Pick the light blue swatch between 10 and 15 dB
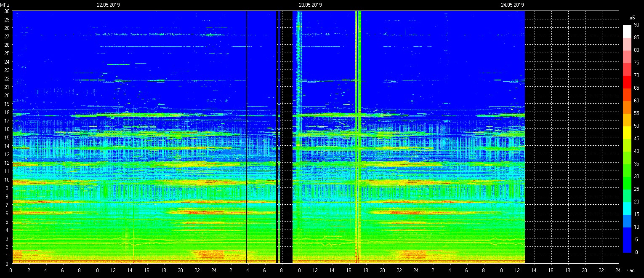The height and width of the screenshot is (278, 644). pyautogui.click(x=627, y=221)
